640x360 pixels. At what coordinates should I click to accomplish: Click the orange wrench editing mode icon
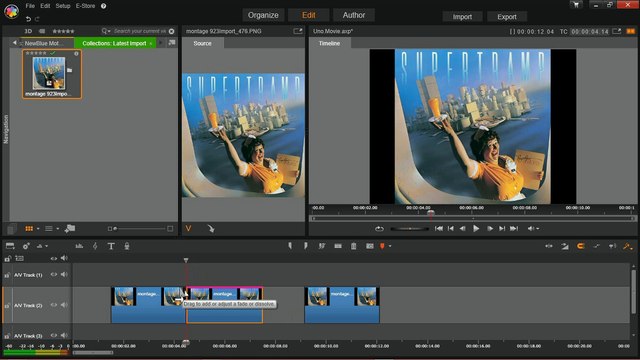(628, 246)
